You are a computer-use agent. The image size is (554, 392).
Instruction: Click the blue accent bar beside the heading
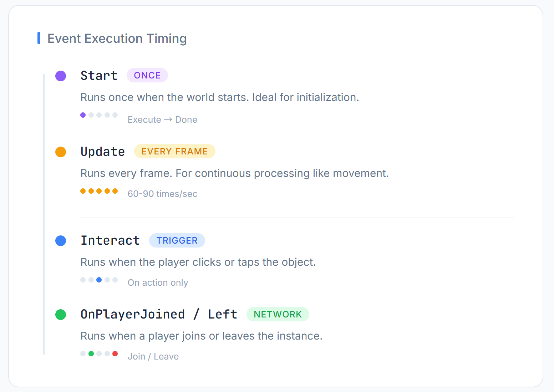40,38
